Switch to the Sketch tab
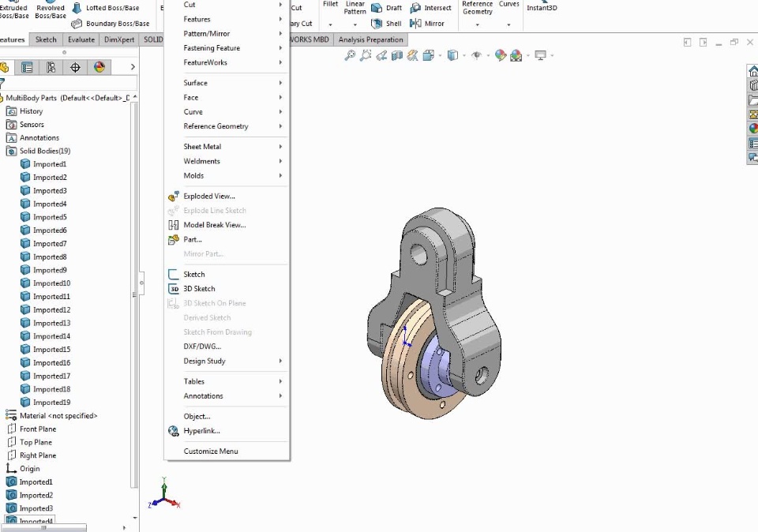758x532 pixels. point(46,39)
